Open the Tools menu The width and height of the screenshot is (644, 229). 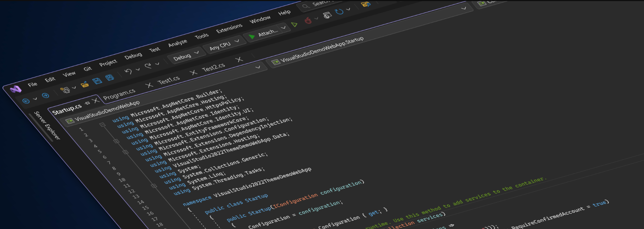click(x=202, y=36)
